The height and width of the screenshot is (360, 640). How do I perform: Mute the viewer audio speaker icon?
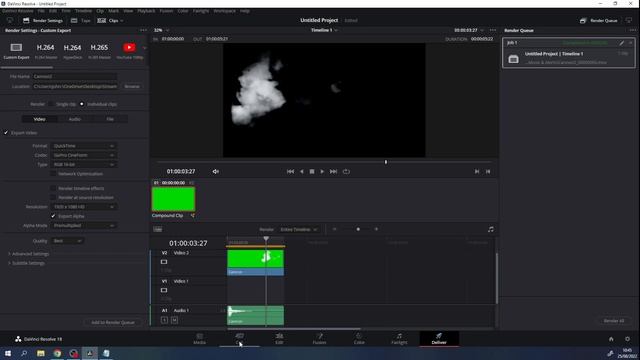point(216,171)
